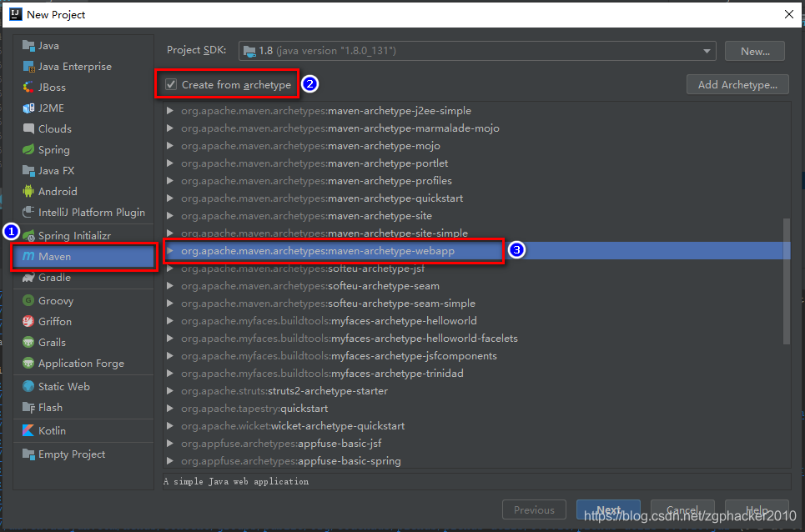805x532 pixels.
Task: Click the JBoss icon in sidebar
Action: coord(28,88)
